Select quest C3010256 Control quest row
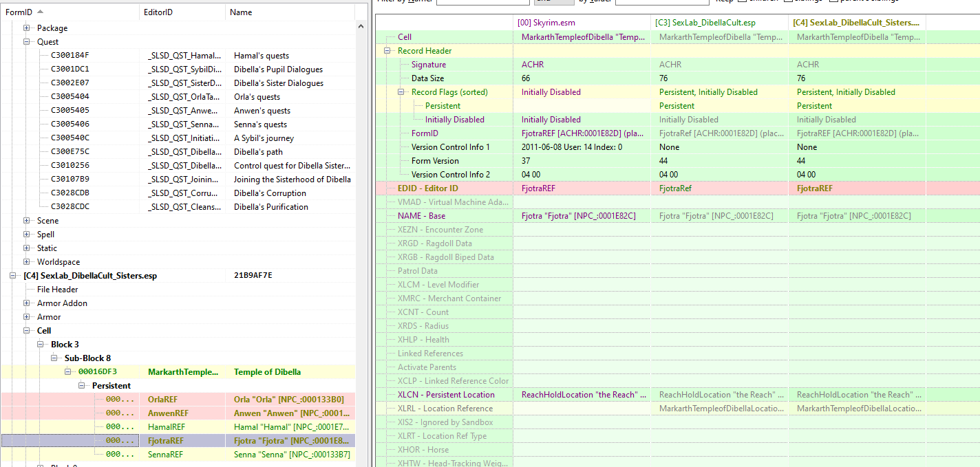980x467 pixels. pyautogui.click(x=178, y=166)
